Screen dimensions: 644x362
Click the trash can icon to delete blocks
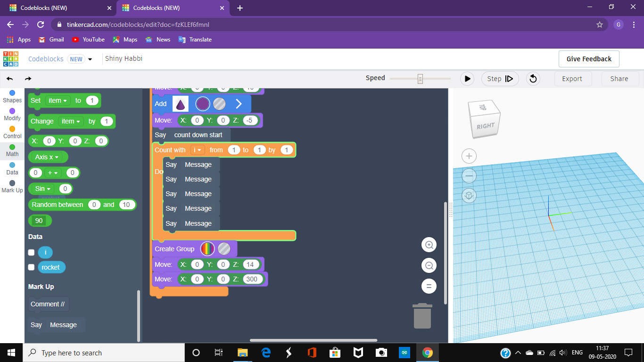coord(422,315)
